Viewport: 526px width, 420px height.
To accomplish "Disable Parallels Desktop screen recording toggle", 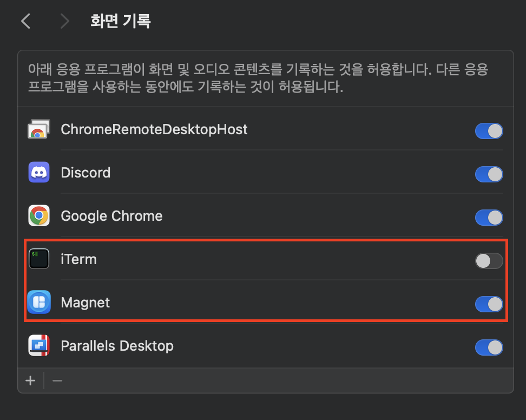I will 489,347.
